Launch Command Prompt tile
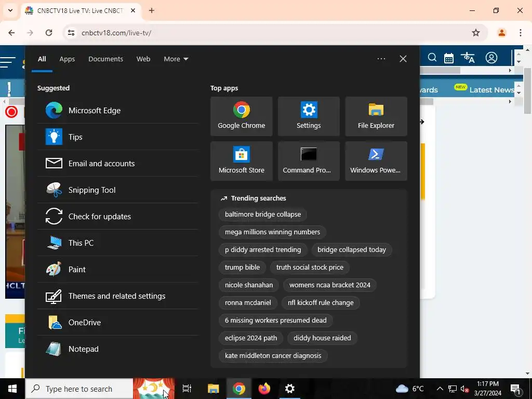This screenshot has width=532, height=399. pos(309,161)
